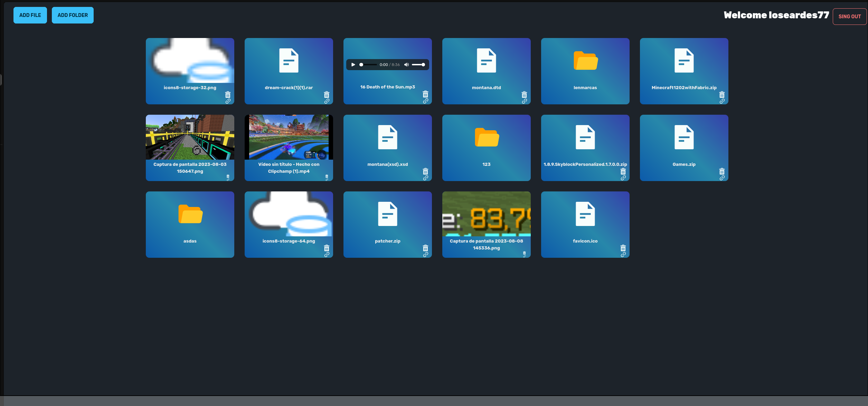
Task: Delete montana.dtd file
Action: click(x=524, y=95)
